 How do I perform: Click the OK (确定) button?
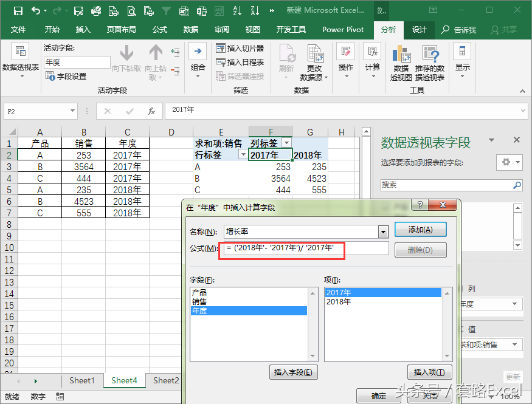coord(378,396)
